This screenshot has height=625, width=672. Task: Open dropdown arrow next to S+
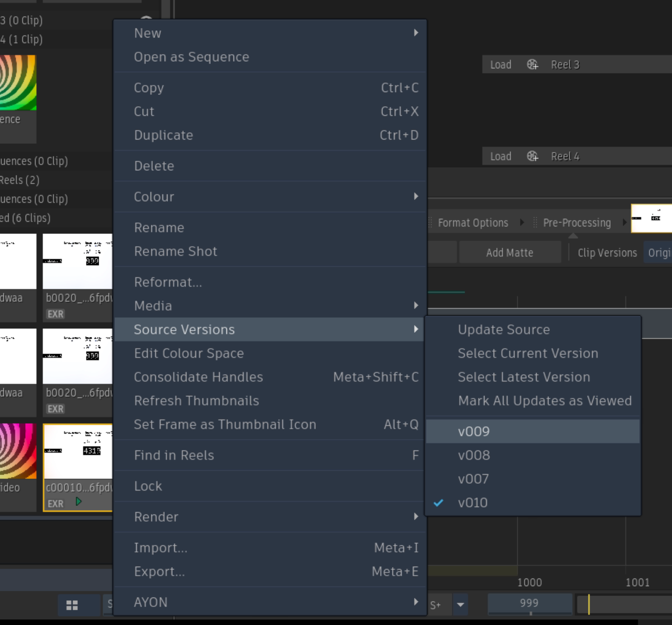click(460, 605)
